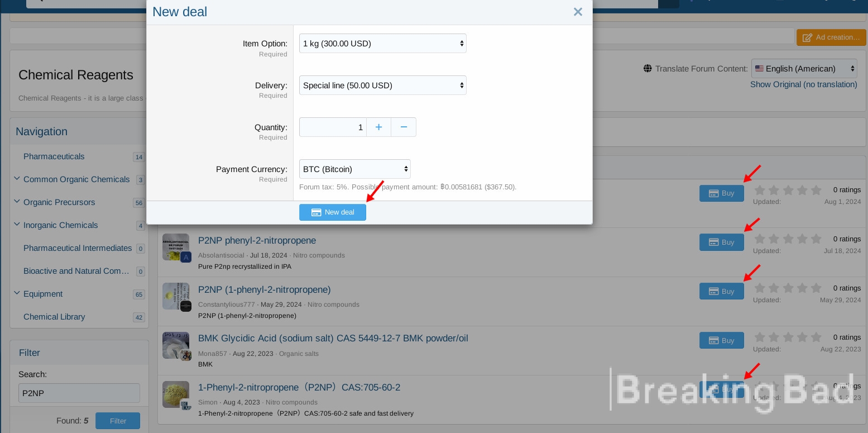The width and height of the screenshot is (868, 433).
Task: Click Absolantisocial's avatar badge on thumbnail
Action: [186, 257]
